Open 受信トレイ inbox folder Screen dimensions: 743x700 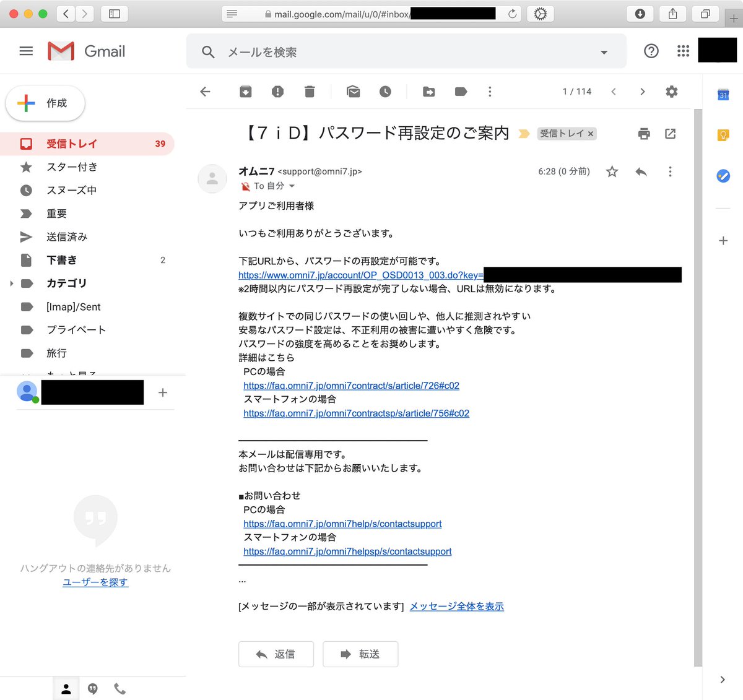pos(87,144)
